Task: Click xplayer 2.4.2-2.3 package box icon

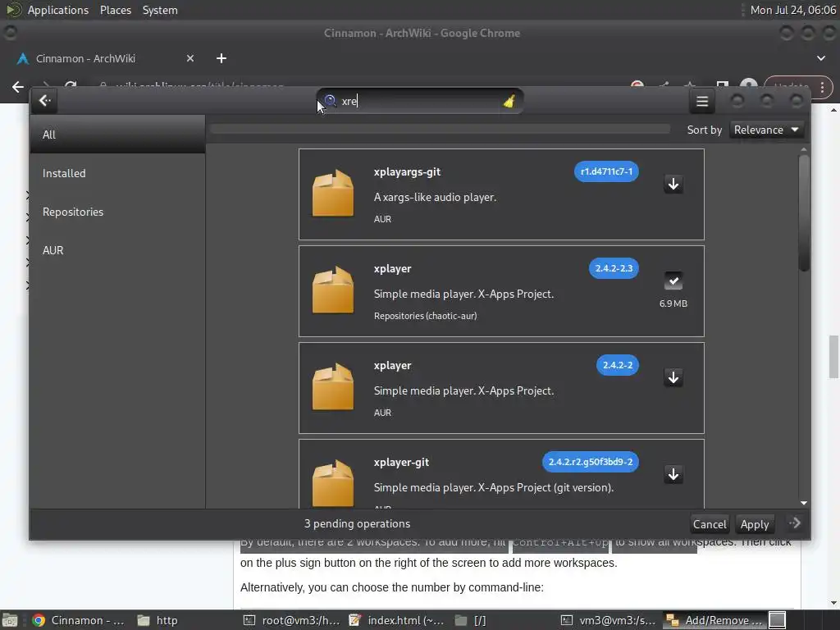Action: [x=333, y=290]
